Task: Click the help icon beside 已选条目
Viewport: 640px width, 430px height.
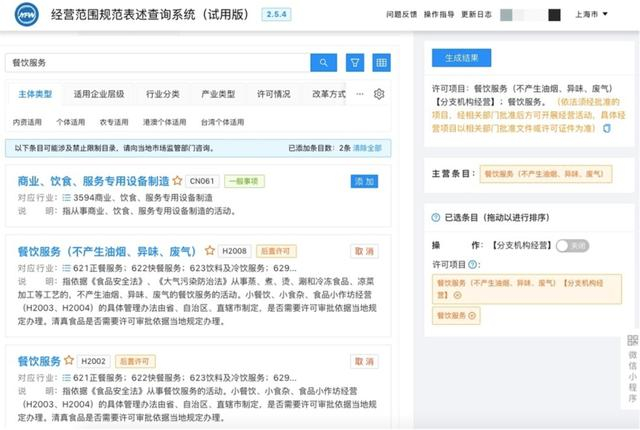Action: tap(436, 217)
